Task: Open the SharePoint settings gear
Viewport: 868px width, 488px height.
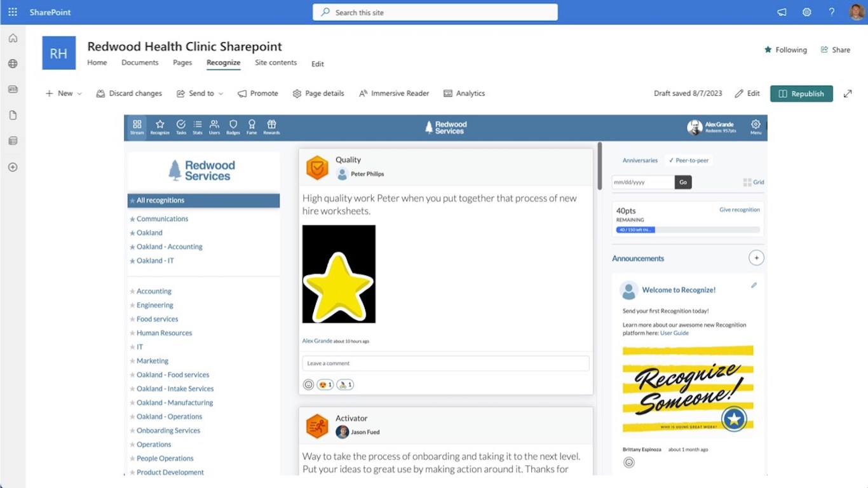Action: (806, 12)
